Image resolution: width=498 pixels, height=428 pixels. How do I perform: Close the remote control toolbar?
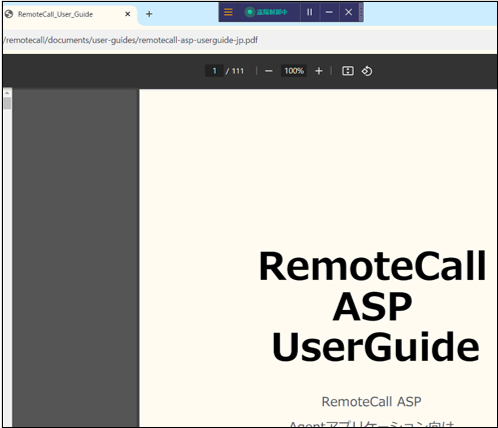tap(349, 12)
